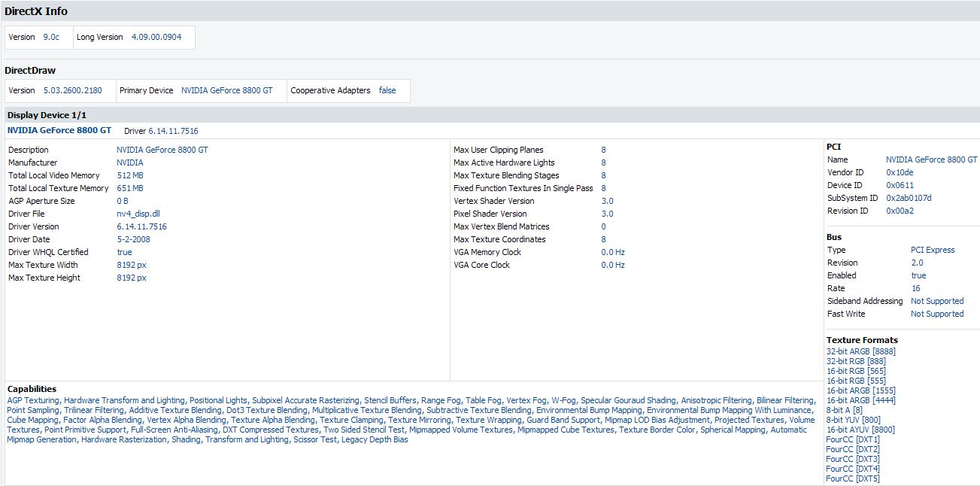Click the AGP Texturing capability

(32, 400)
